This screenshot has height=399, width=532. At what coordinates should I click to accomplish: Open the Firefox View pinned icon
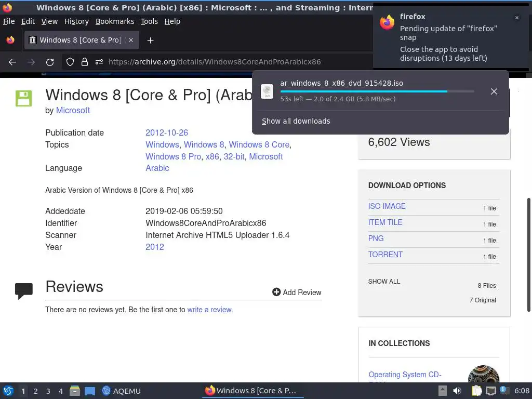coord(10,40)
